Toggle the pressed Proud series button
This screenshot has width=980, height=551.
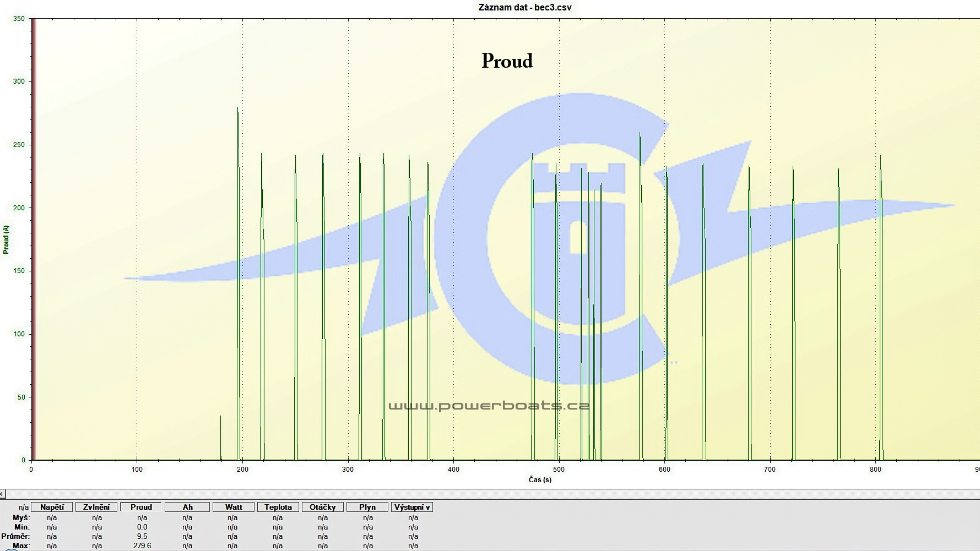point(141,507)
